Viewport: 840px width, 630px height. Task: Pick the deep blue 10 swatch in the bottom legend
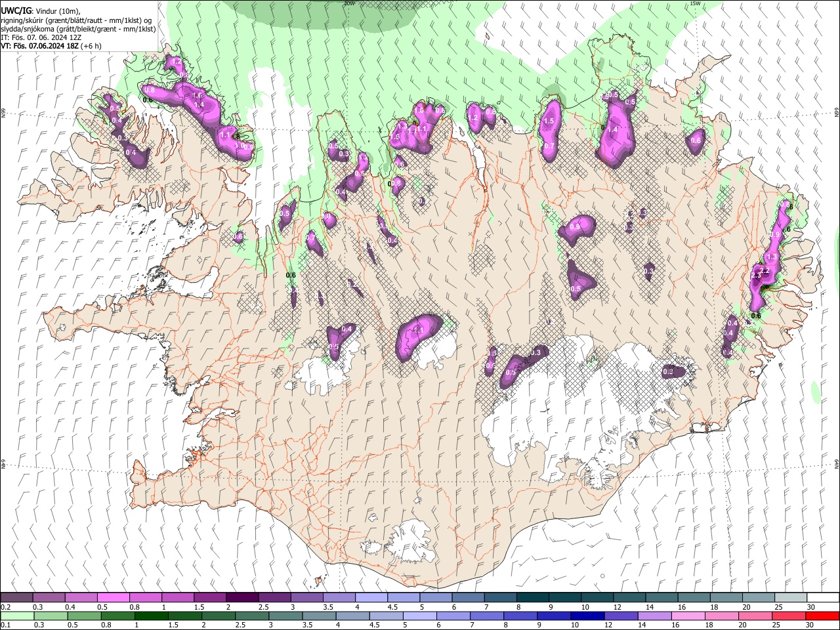[587, 616]
